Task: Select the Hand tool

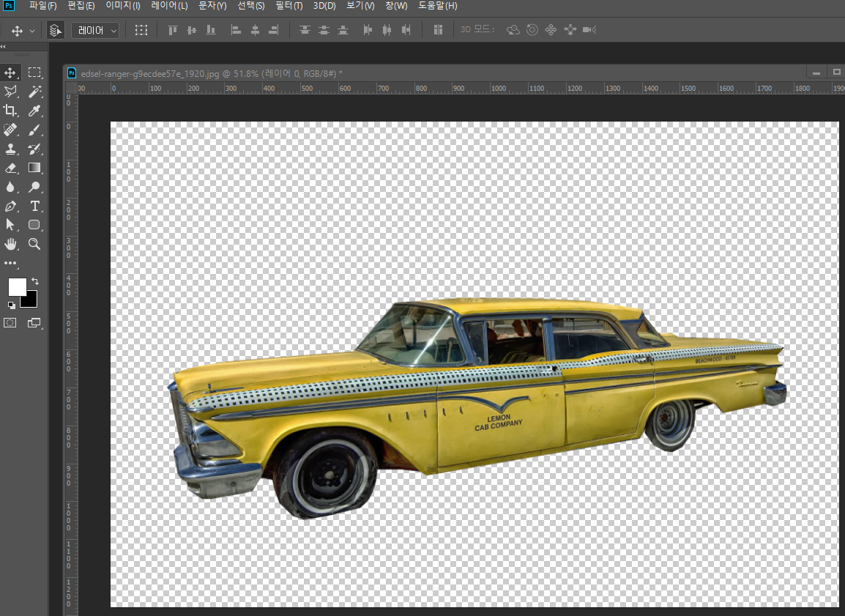Action: [x=10, y=244]
